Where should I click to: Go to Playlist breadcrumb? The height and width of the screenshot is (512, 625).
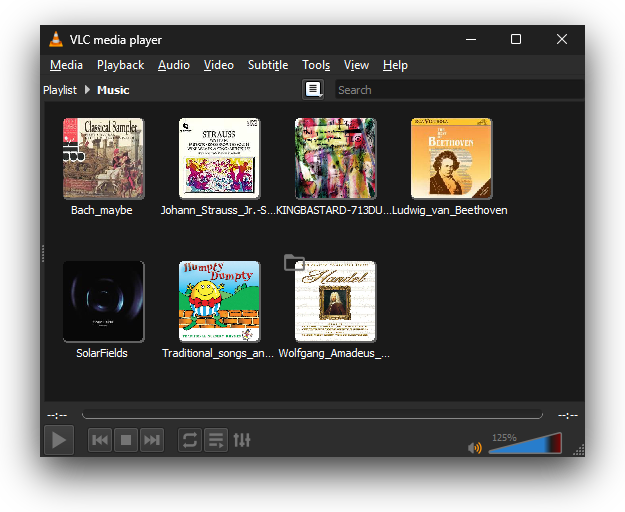pyautogui.click(x=60, y=90)
